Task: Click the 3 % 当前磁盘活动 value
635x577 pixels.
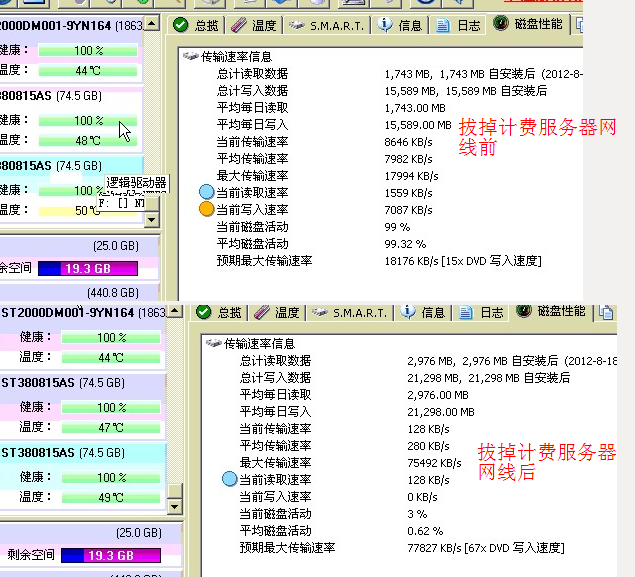Action: point(417,514)
